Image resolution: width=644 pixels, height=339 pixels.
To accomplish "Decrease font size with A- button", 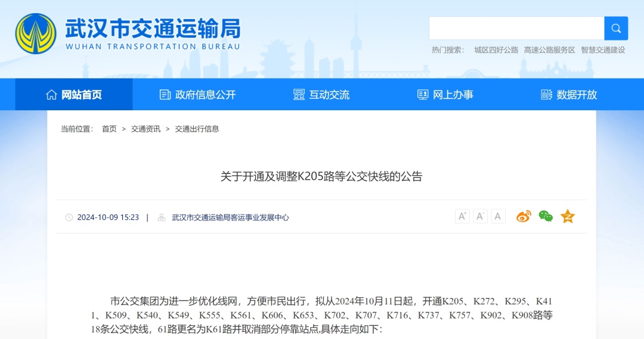I will pos(480,216).
